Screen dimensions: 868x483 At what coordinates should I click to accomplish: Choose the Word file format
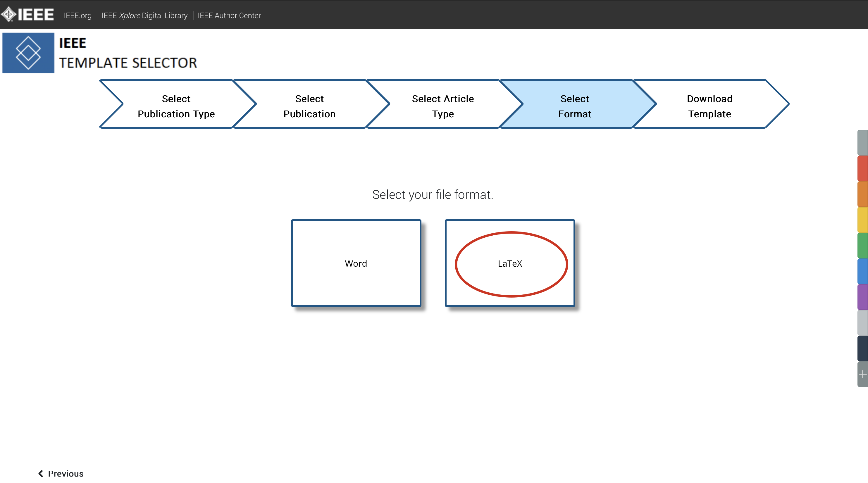[356, 263]
